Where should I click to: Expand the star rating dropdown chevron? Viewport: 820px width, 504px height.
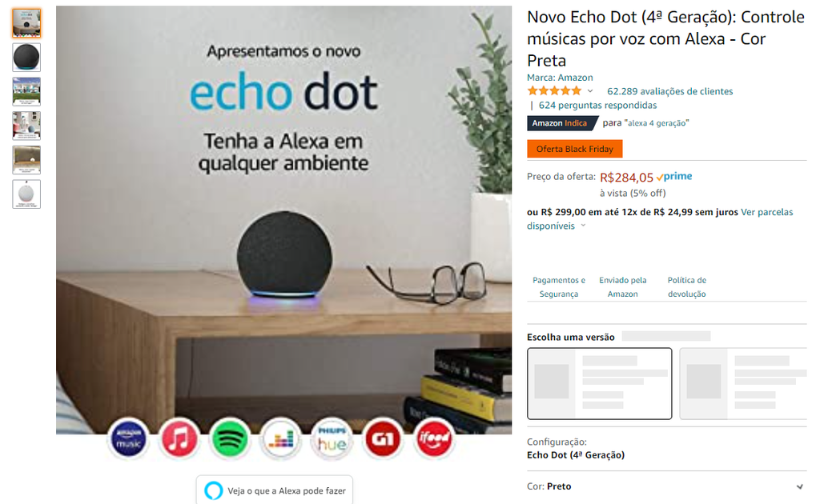590,91
